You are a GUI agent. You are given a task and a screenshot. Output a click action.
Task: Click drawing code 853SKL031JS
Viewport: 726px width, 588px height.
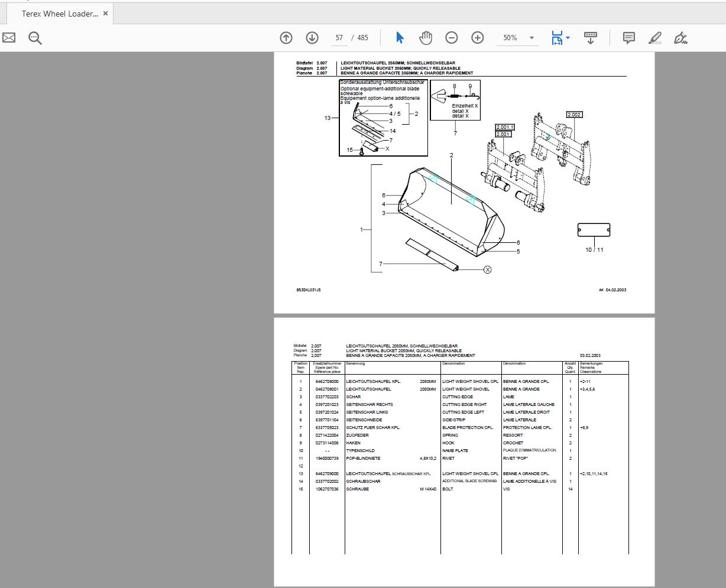(x=309, y=290)
